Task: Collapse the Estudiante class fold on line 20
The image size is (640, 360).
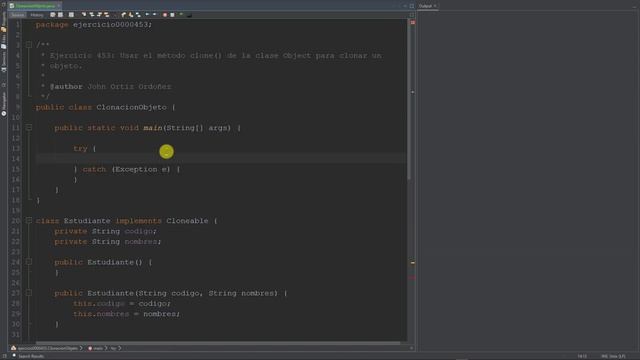Action: 29,220
